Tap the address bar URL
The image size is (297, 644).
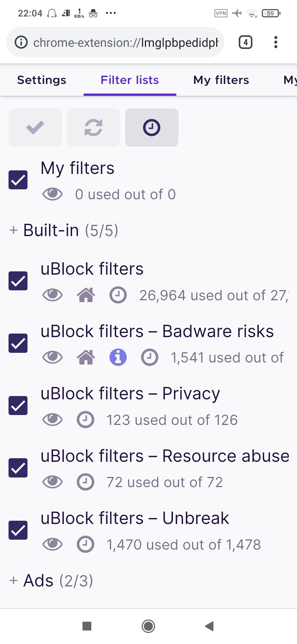tap(124, 42)
